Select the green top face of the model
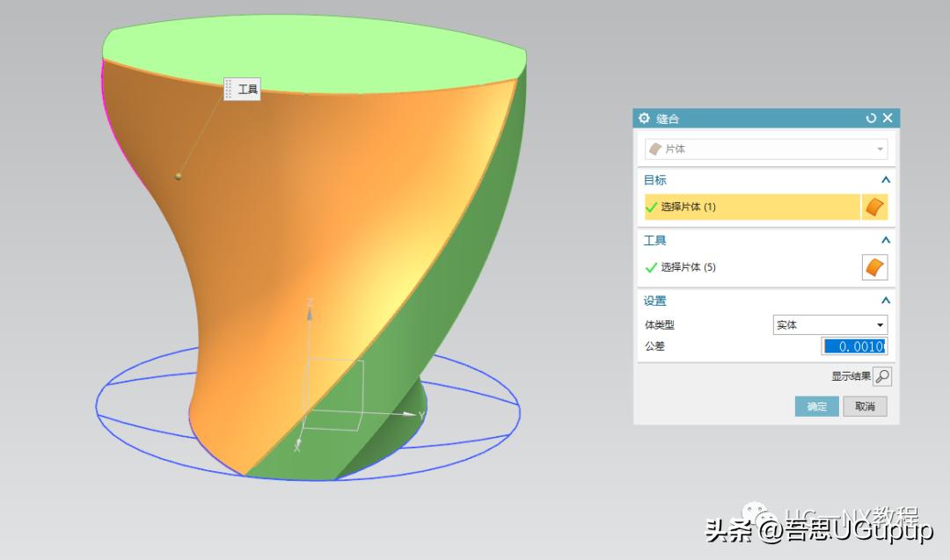The width and height of the screenshot is (950, 560). click(314, 54)
